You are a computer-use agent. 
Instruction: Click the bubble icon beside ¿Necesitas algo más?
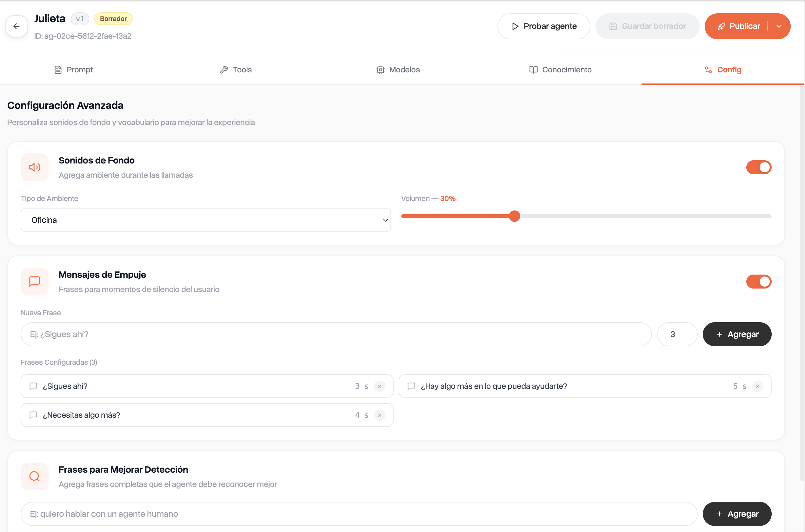point(33,415)
